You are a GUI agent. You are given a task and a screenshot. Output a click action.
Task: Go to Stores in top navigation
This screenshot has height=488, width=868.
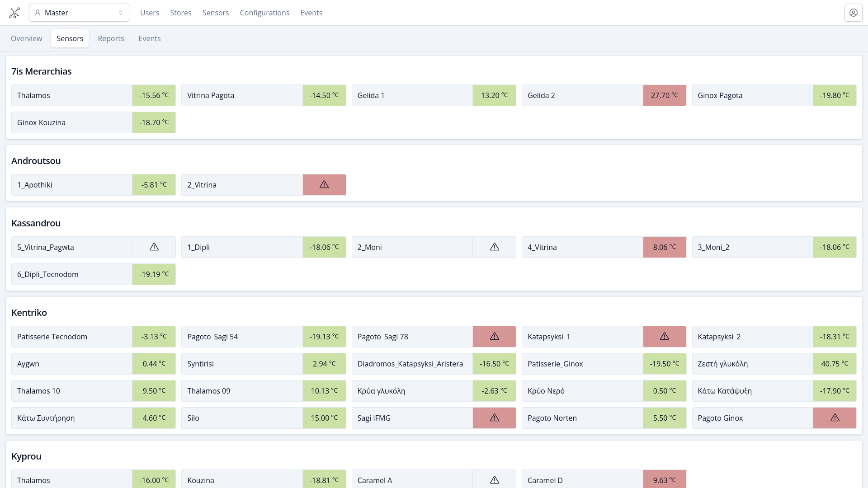[x=180, y=13]
